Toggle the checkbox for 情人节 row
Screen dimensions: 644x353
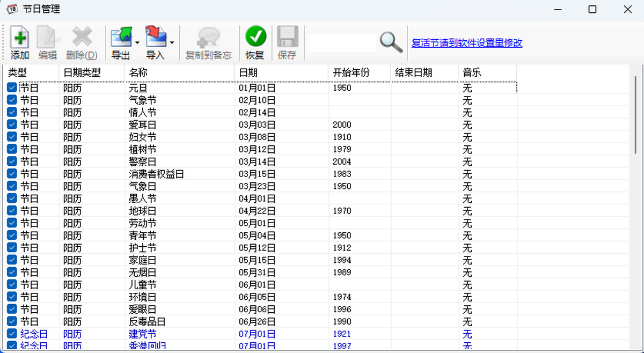tap(12, 112)
